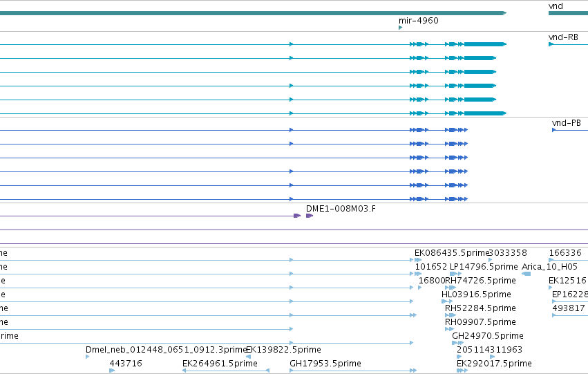Select the EP16228 feature label
This screenshot has width=588, height=374.
click(x=570, y=294)
